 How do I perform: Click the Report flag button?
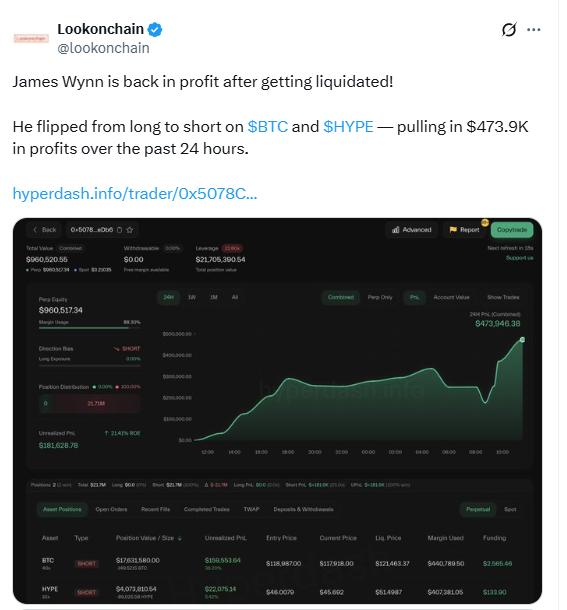(x=465, y=230)
